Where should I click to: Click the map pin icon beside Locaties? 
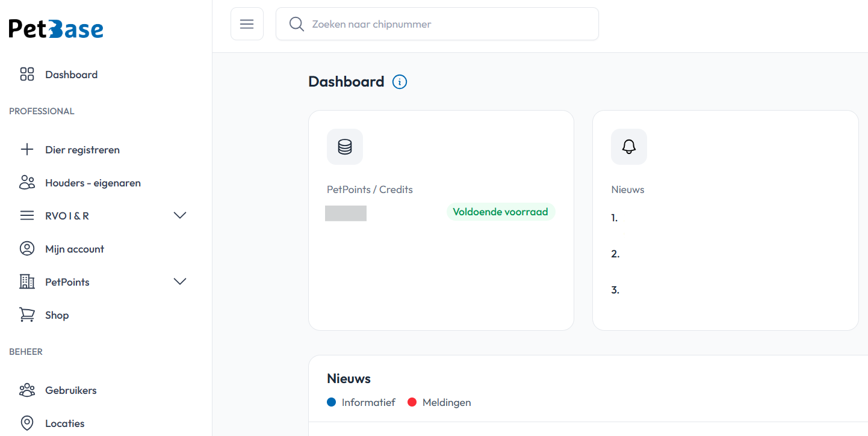(x=27, y=423)
